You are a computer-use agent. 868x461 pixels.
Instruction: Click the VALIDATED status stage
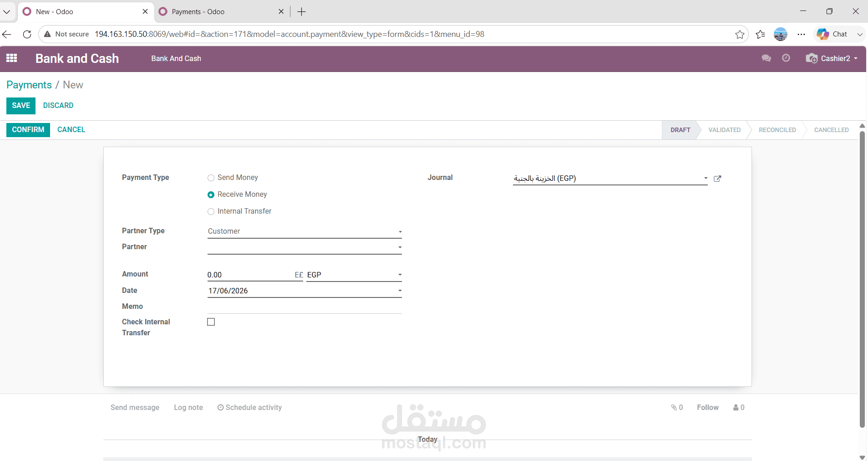coord(724,130)
